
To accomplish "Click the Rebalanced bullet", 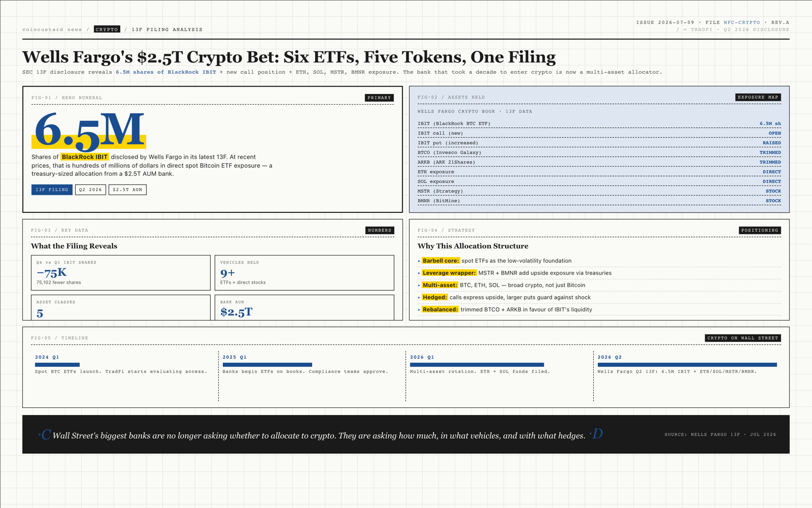I will [x=599, y=309].
